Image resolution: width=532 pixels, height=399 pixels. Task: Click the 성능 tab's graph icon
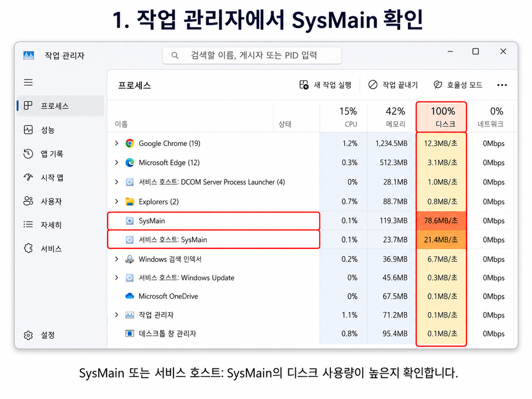click(x=28, y=129)
